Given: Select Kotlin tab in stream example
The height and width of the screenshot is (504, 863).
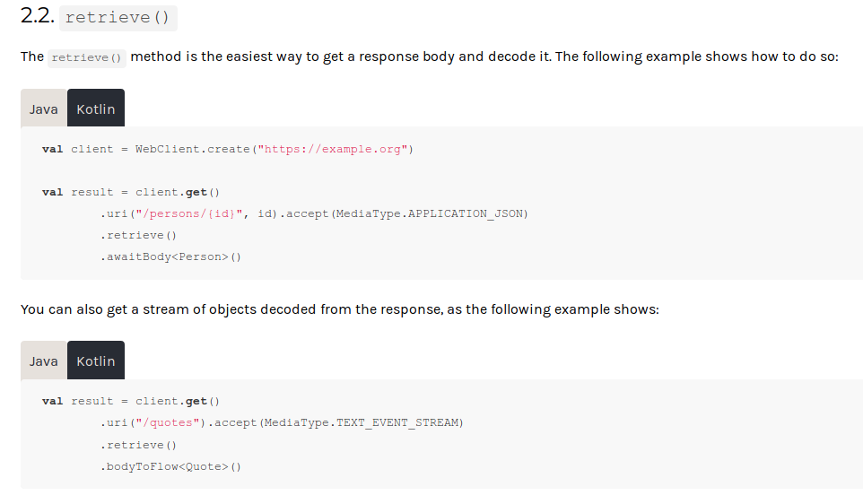Looking at the screenshot, I should [x=96, y=361].
